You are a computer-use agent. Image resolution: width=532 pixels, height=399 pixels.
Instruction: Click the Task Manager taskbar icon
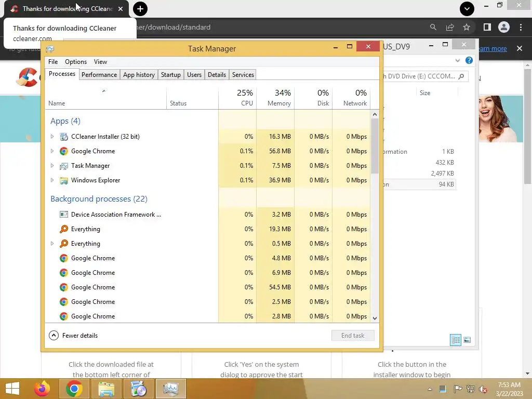point(170,389)
